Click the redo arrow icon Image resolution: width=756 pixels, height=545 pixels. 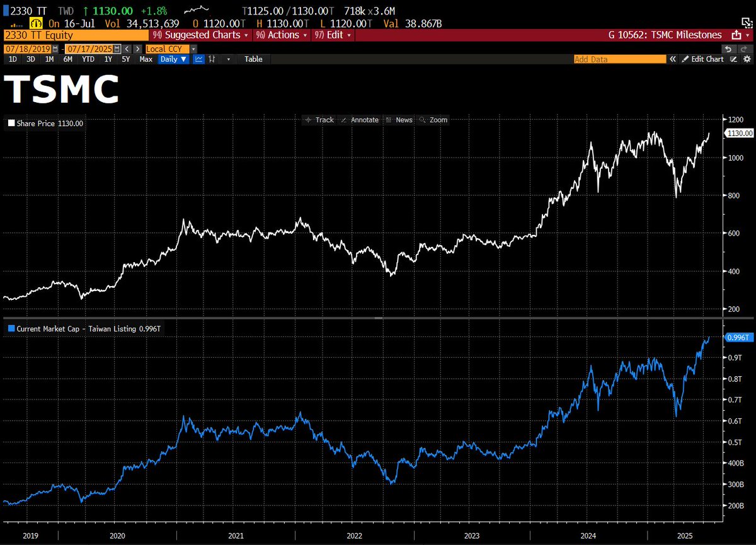(744, 49)
